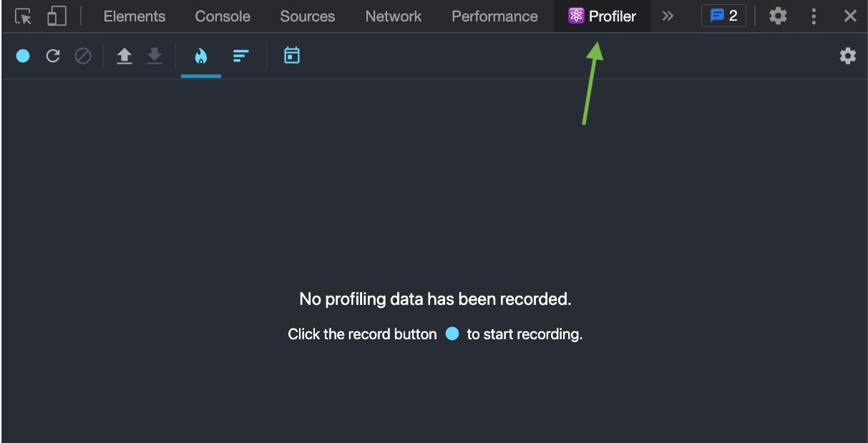The height and width of the screenshot is (443, 868).
Task: Switch to the Ranked chart view
Action: [241, 56]
